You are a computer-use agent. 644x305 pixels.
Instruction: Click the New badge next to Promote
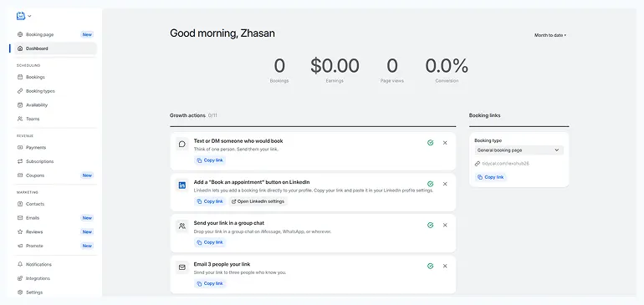pyautogui.click(x=87, y=246)
